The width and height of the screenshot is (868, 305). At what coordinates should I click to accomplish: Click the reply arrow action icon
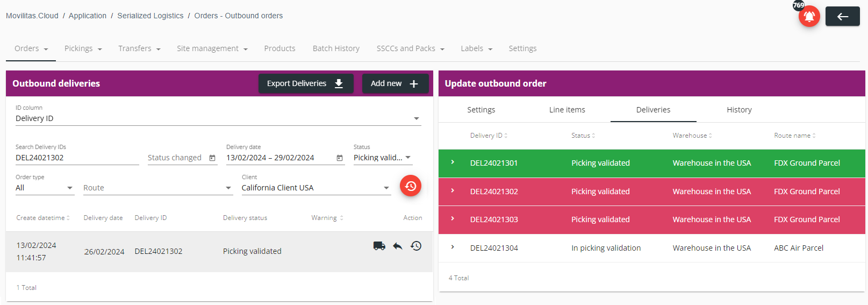[398, 246]
